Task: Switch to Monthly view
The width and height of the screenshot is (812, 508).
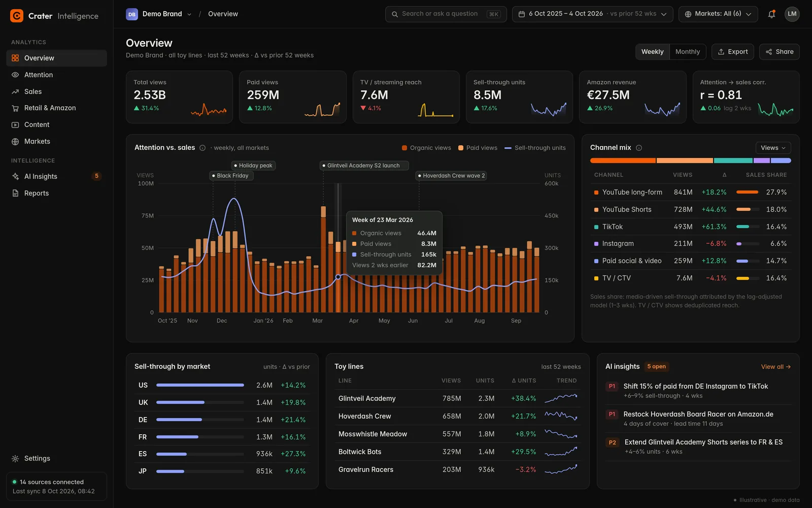Action: coord(688,52)
